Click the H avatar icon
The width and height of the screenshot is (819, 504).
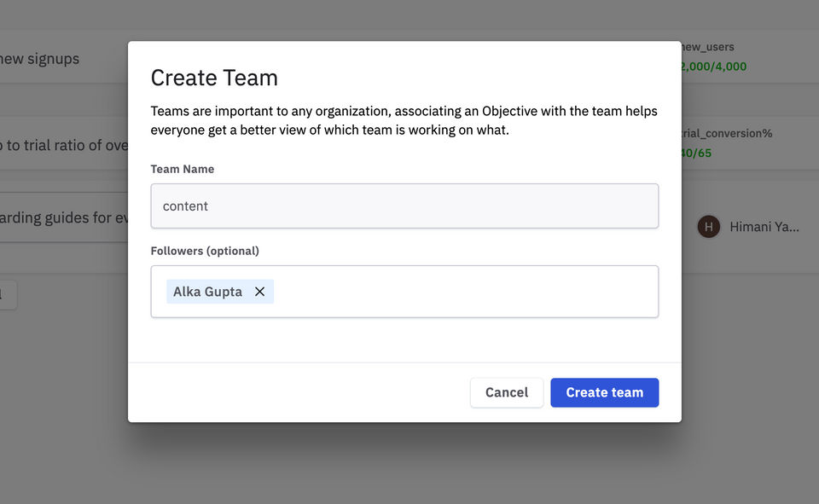(x=708, y=227)
